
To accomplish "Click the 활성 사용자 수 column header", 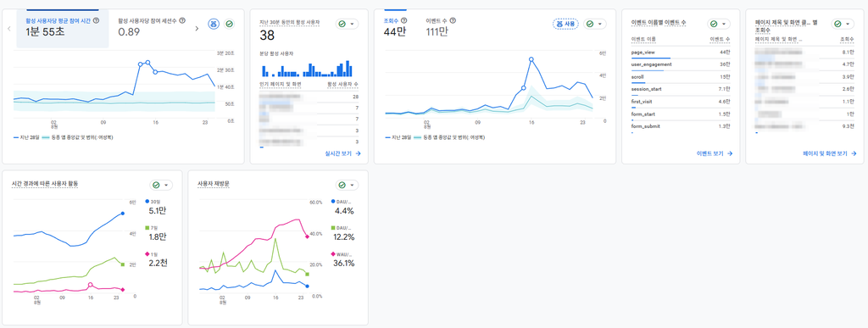I will (x=342, y=84).
